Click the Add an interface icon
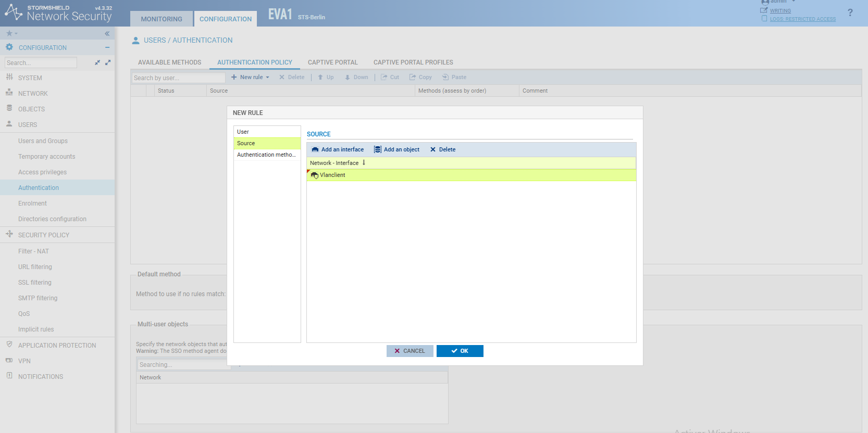This screenshot has width=868, height=433. (x=315, y=149)
